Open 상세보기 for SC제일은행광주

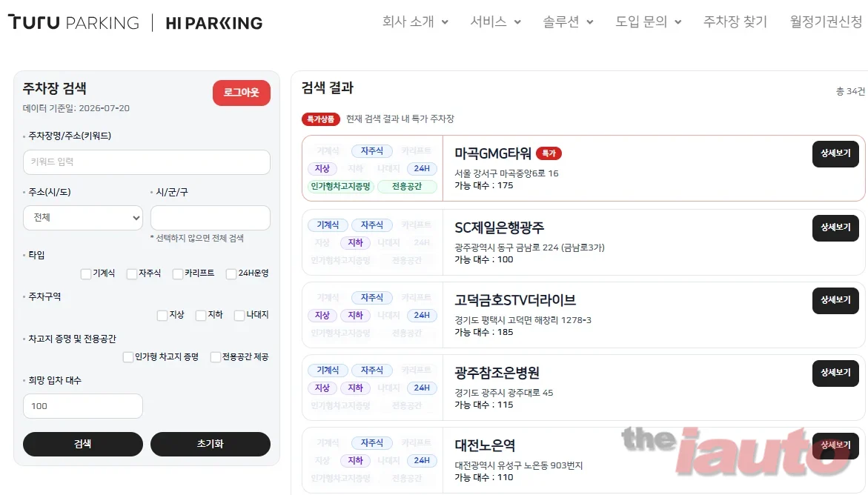[x=835, y=227]
